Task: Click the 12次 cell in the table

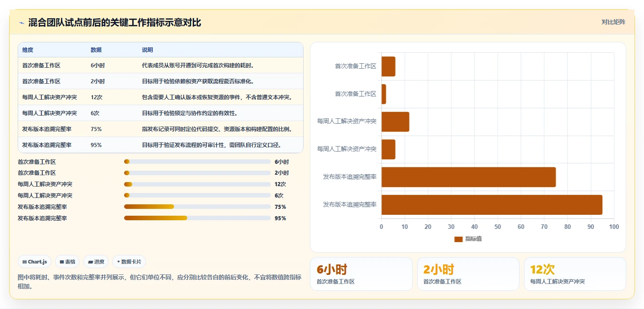Action: point(96,97)
